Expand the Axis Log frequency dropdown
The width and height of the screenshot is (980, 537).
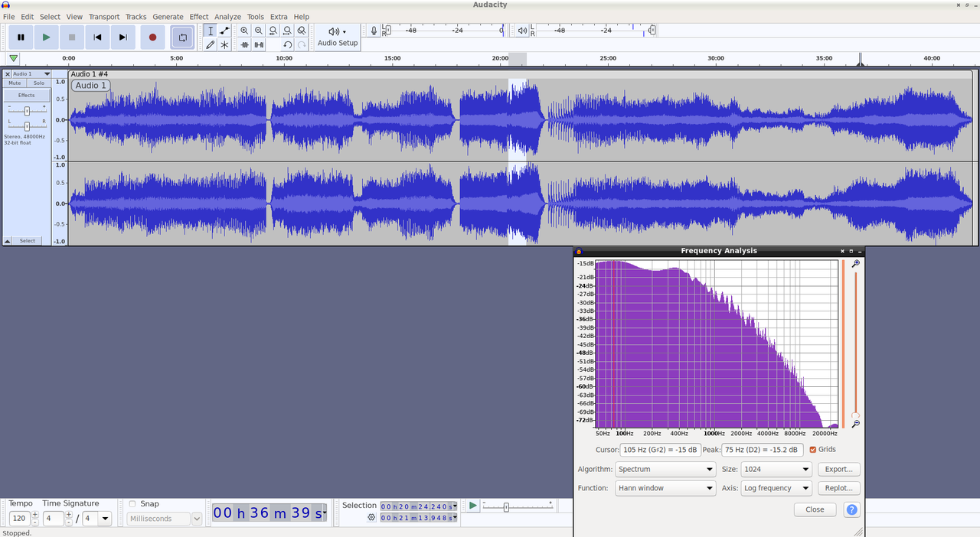click(x=776, y=488)
